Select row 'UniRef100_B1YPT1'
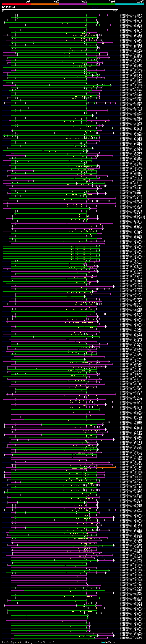The height and width of the screenshot is (644, 146). click(x=131, y=635)
